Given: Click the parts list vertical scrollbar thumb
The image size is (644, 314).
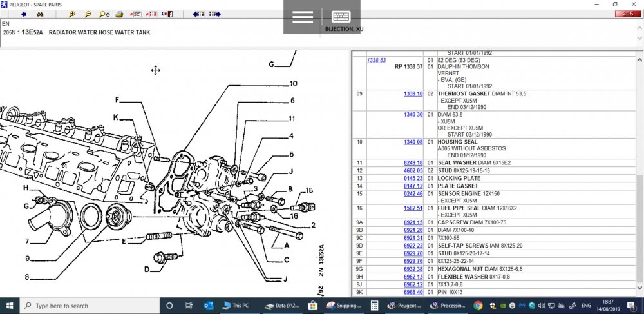Looking at the screenshot, I should [639, 228].
